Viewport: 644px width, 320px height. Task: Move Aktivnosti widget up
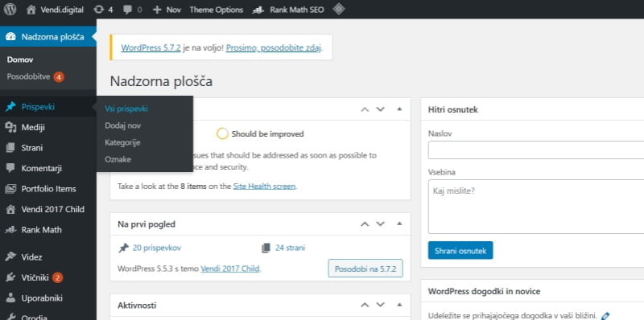pos(365,305)
